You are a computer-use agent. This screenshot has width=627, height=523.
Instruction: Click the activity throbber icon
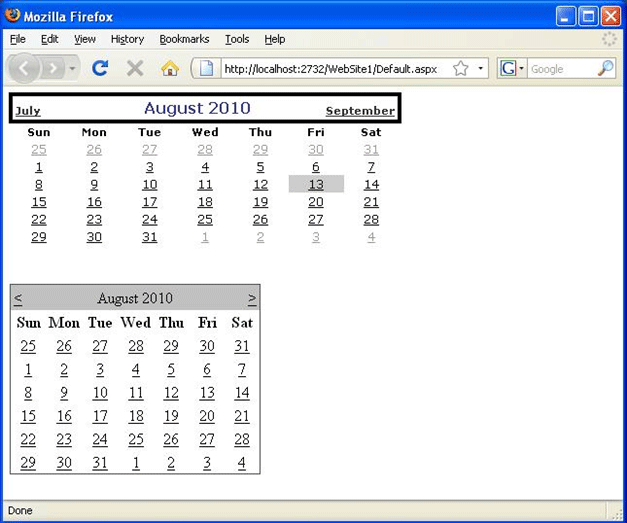pyautogui.click(x=609, y=39)
